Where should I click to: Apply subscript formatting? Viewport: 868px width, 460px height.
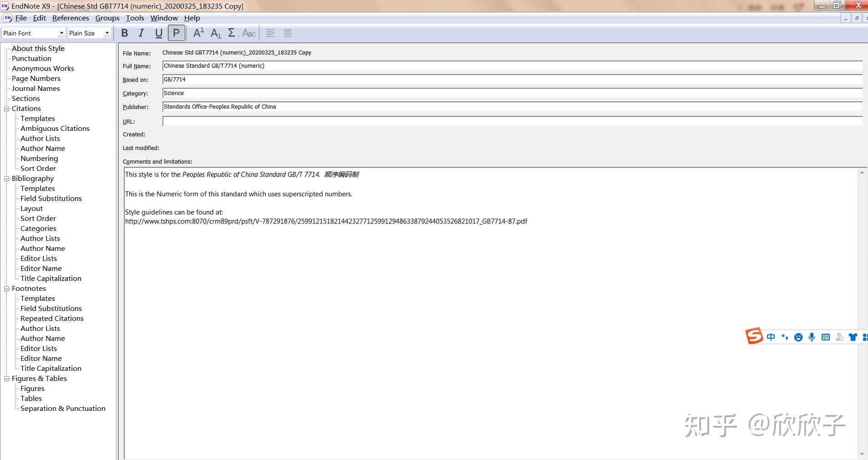pyautogui.click(x=216, y=33)
